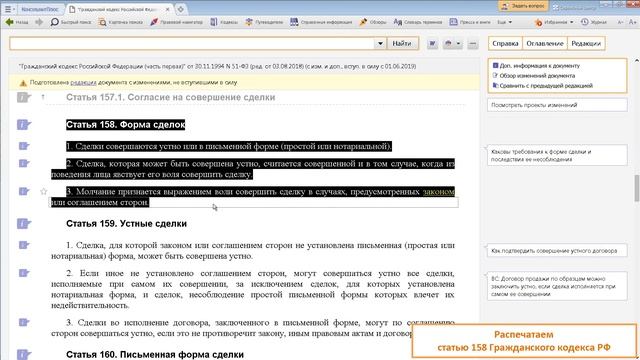Click the gray forward navigation arrow
640x360 pixels.
tap(39, 22)
